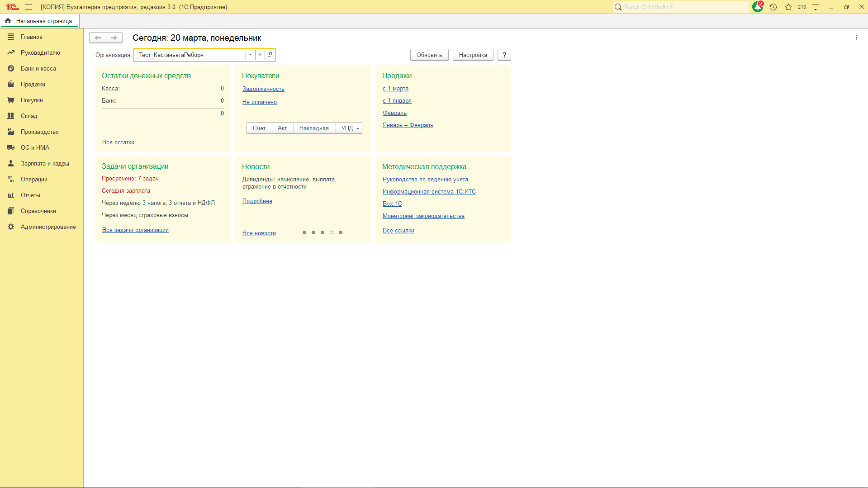Select the fifth news pagination dot

(341, 232)
